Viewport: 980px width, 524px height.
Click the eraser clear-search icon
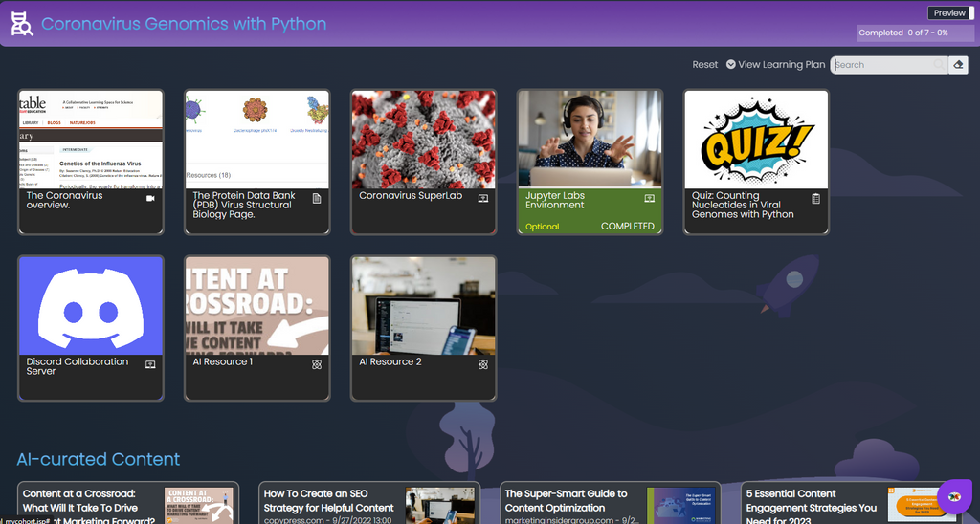[958, 64]
